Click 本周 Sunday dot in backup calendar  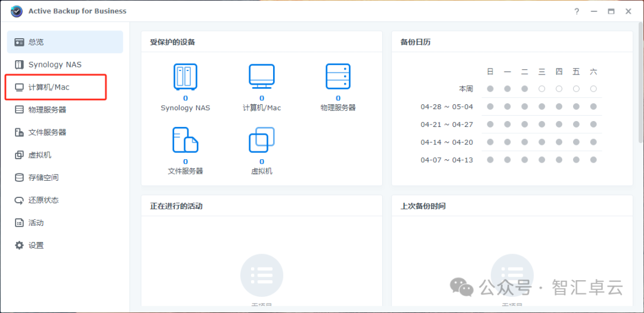coord(490,89)
